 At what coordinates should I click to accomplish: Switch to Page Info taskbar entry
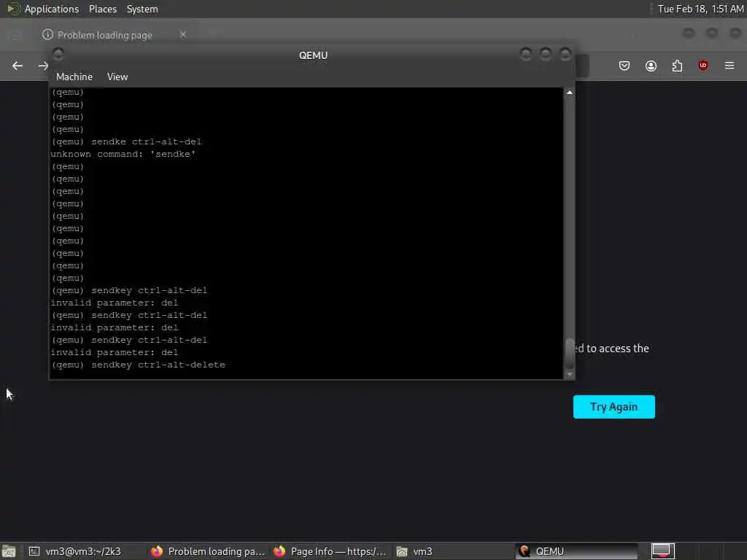330,551
